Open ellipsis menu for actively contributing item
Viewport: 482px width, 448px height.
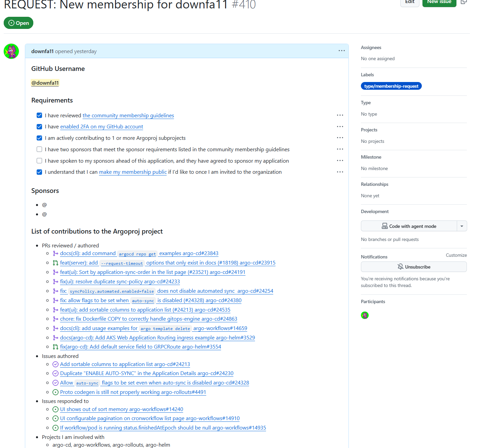340,138
